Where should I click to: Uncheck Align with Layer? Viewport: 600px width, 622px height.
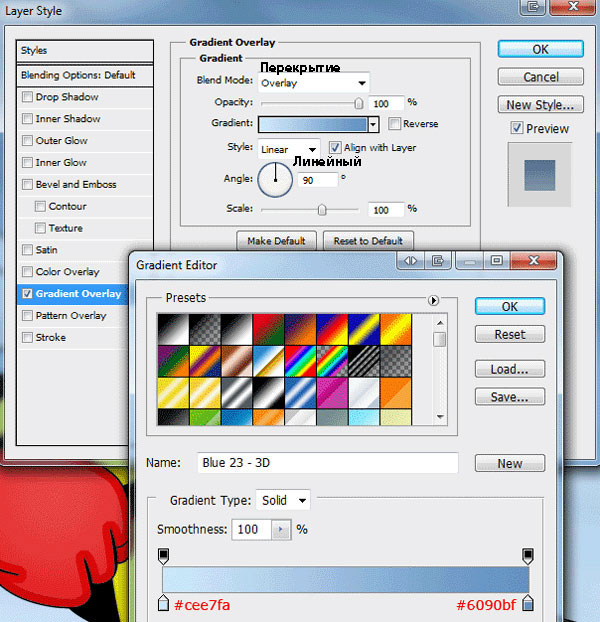pos(335,148)
